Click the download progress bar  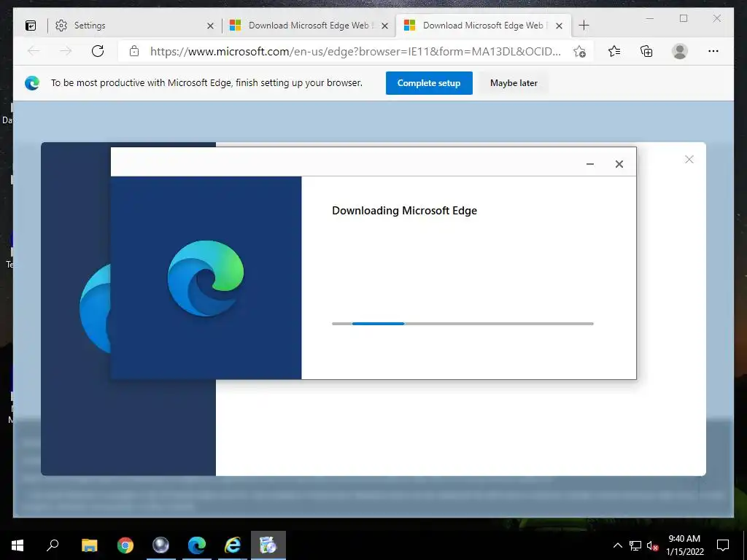[x=462, y=324]
